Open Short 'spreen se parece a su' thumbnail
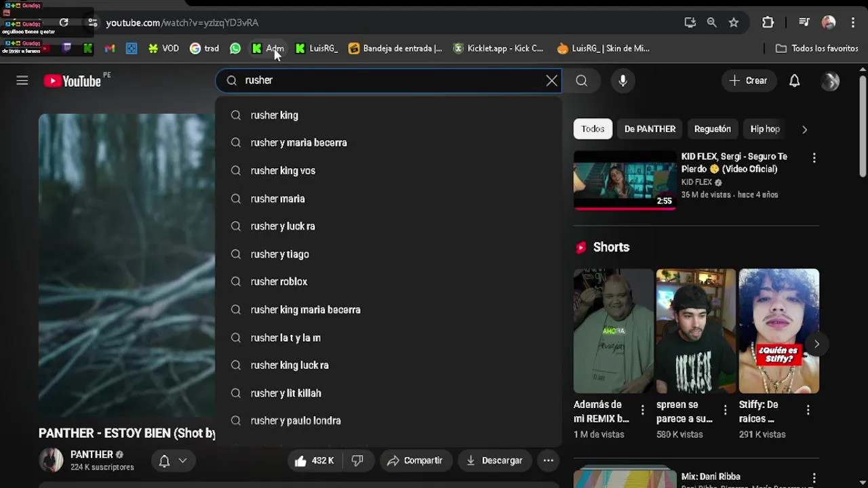Viewport: 868px width, 488px height. coord(696,331)
